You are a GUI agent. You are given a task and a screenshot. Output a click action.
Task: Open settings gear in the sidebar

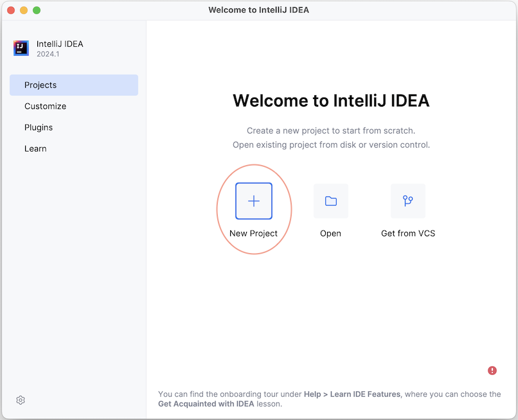coord(21,400)
